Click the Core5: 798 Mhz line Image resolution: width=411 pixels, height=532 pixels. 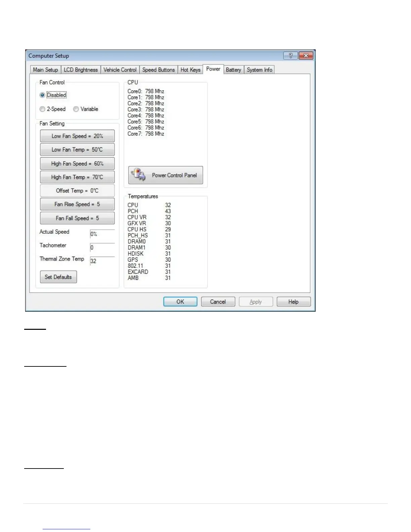(x=146, y=122)
